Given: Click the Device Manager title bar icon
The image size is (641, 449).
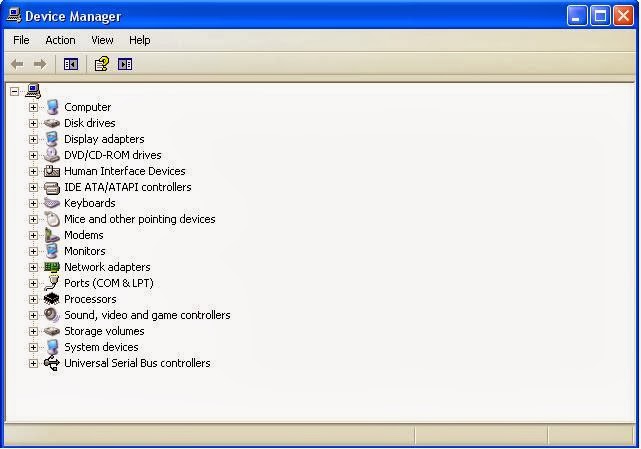Looking at the screenshot, I should click(x=14, y=16).
